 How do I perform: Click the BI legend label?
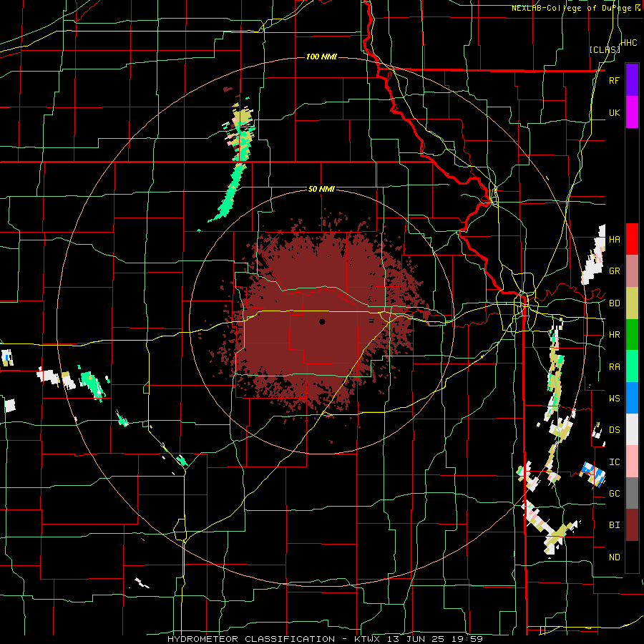(x=615, y=525)
